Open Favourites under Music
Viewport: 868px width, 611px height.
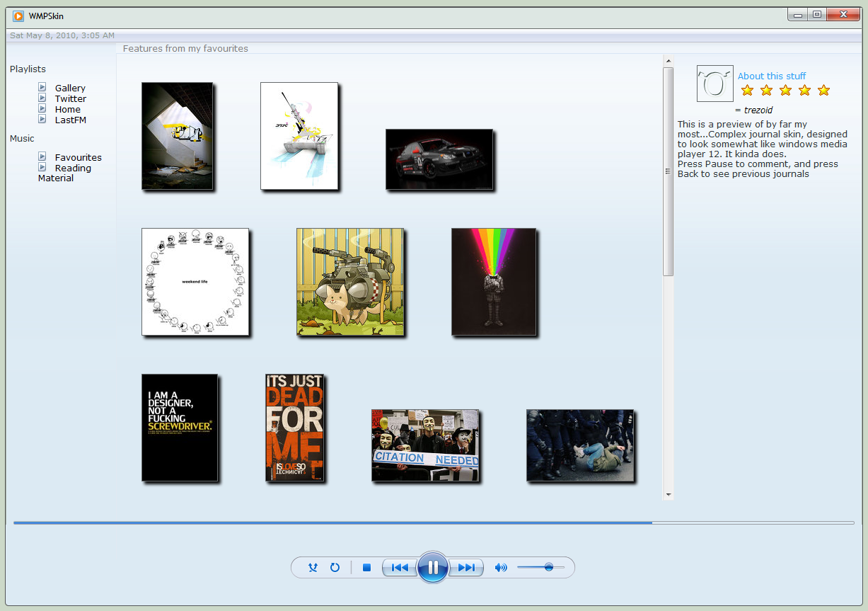[x=79, y=157]
